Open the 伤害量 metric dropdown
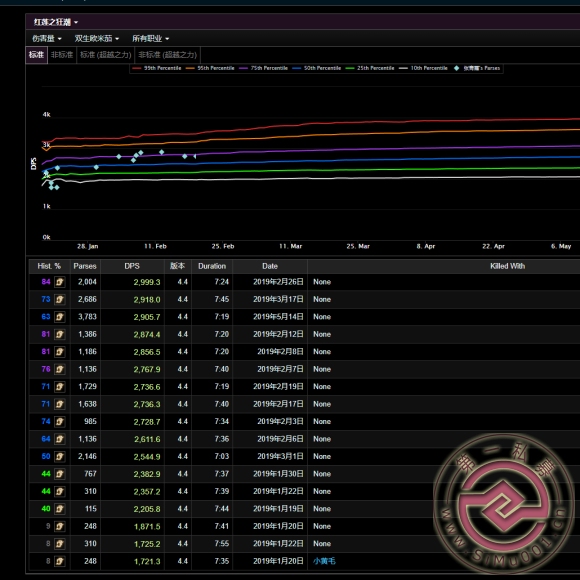Viewport: 580px width, 580px height. (47, 38)
